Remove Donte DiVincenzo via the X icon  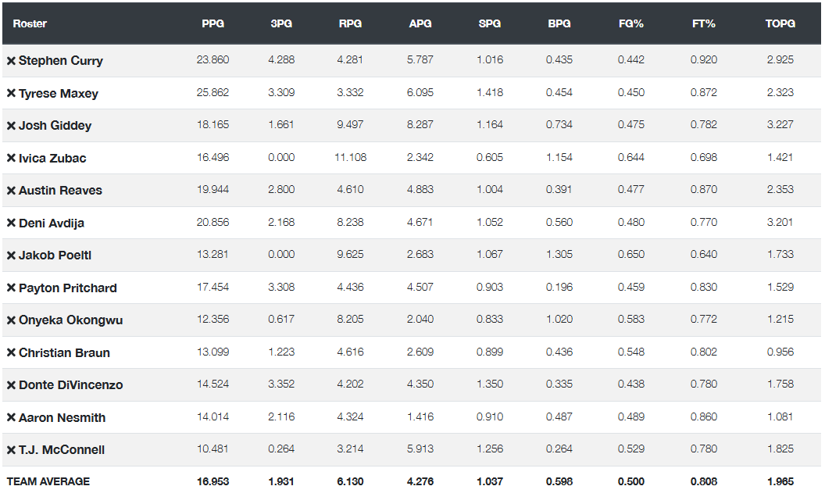pyautogui.click(x=11, y=385)
